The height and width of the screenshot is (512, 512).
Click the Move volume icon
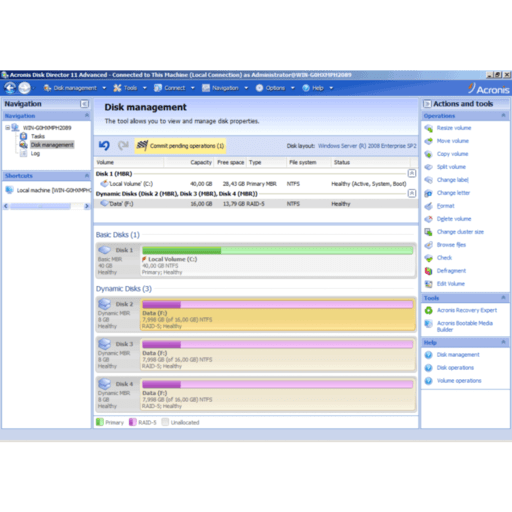(428, 141)
